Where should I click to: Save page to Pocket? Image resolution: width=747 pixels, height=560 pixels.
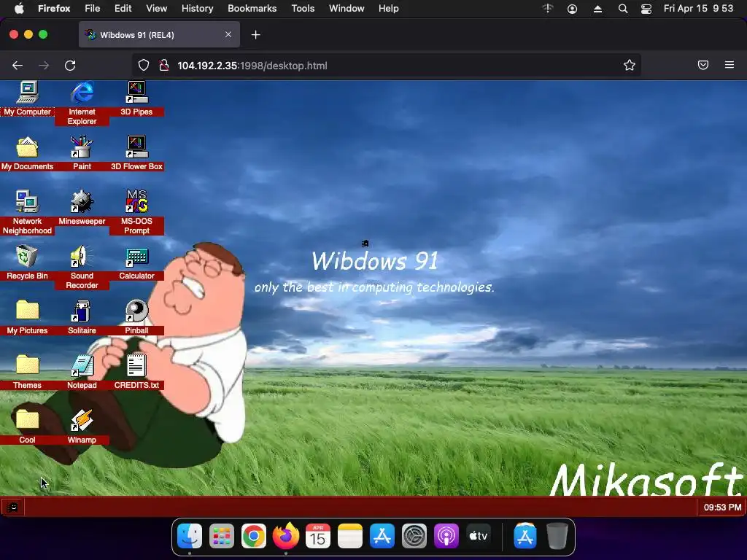[x=703, y=65]
